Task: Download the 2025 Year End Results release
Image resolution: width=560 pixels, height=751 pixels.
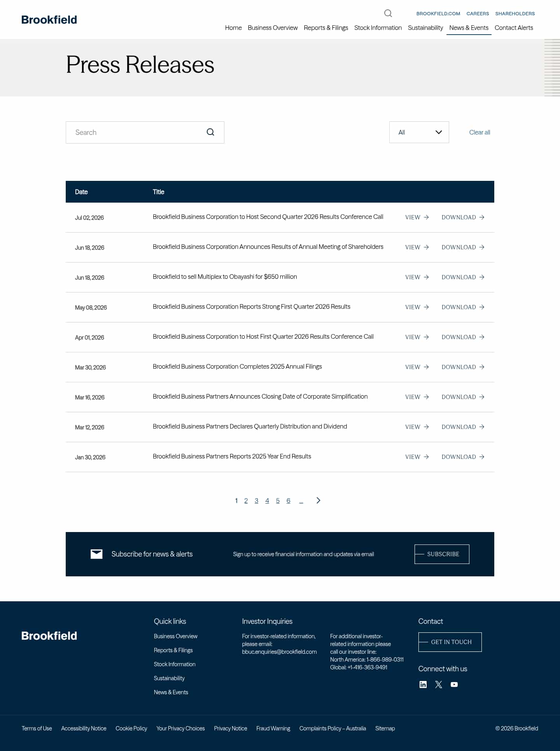Action: pos(463,457)
